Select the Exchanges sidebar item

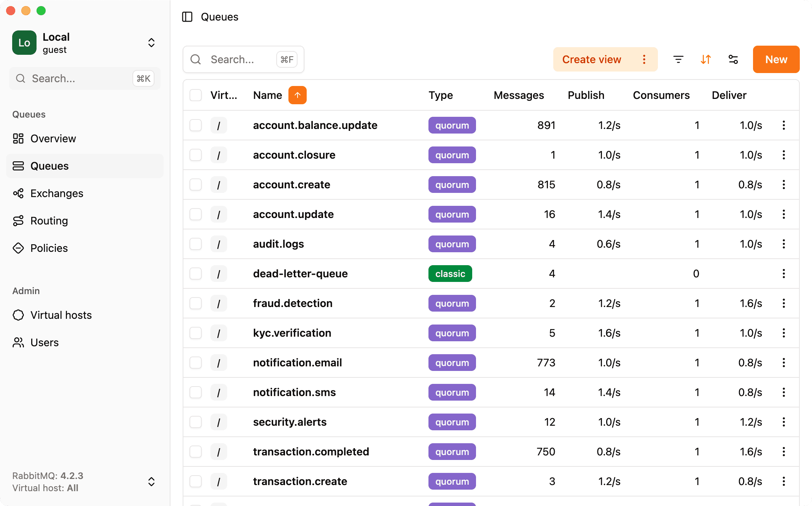[x=56, y=193]
